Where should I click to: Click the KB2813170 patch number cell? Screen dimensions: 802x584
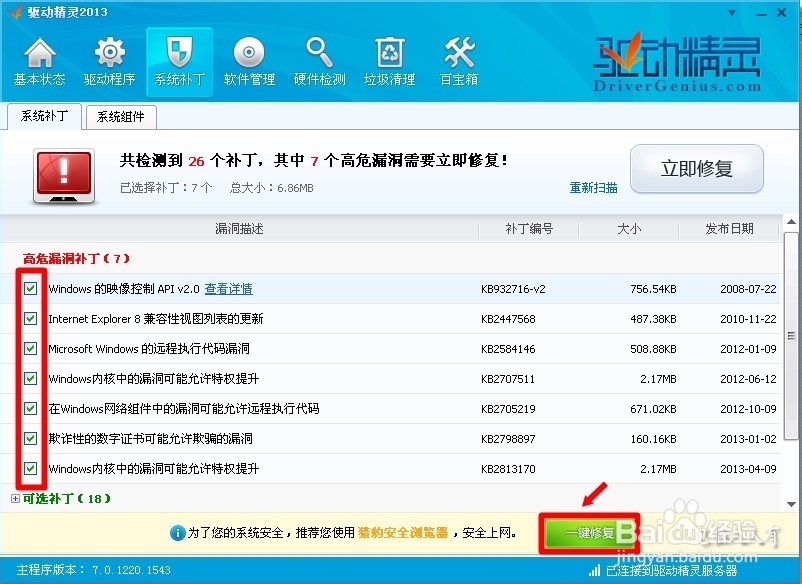(508, 469)
